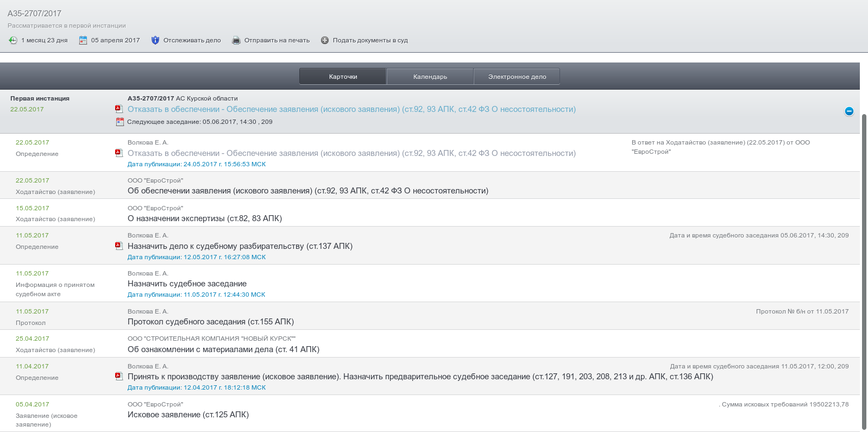Click the Отправить на печать link

[277, 40]
